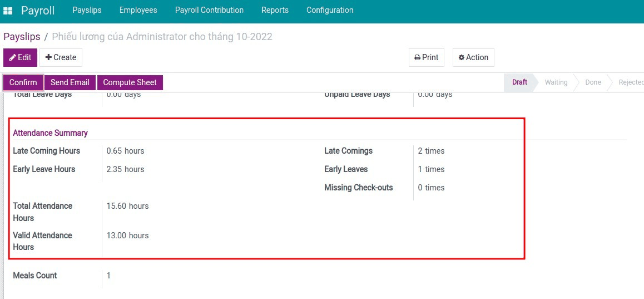The height and width of the screenshot is (299, 644).
Task: Click the '1 times' early leaves value
Action: point(431,169)
